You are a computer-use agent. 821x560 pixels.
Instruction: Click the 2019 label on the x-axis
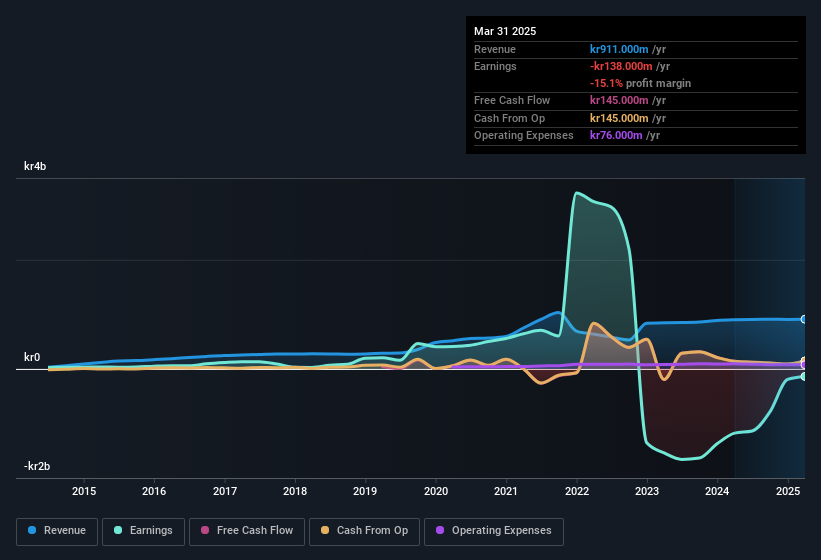pyautogui.click(x=365, y=491)
